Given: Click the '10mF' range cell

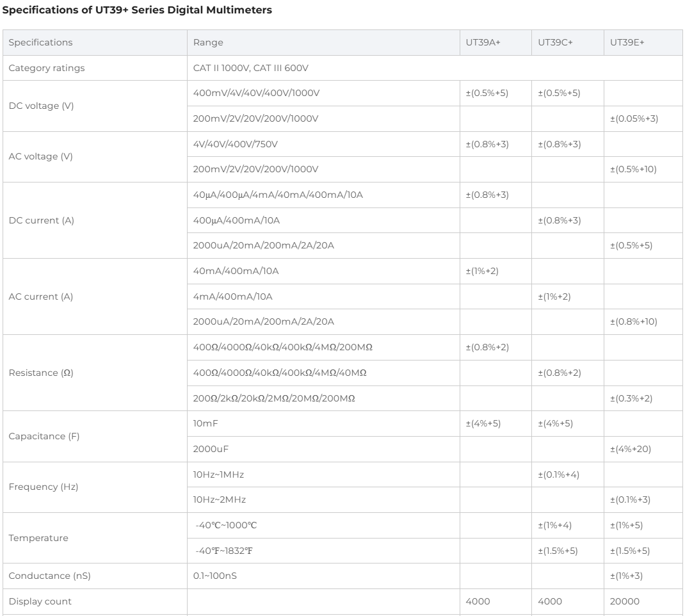Looking at the screenshot, I should coord(323,423).
